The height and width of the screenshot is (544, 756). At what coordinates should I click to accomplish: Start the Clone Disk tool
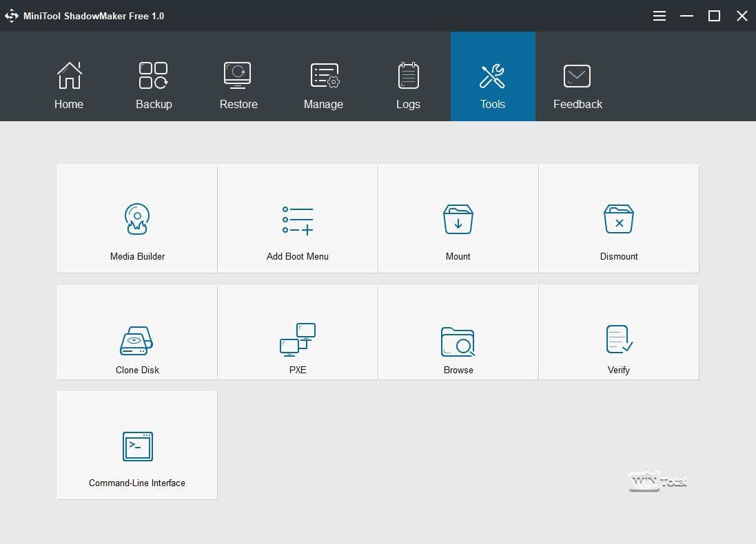[x=137, y=333]
